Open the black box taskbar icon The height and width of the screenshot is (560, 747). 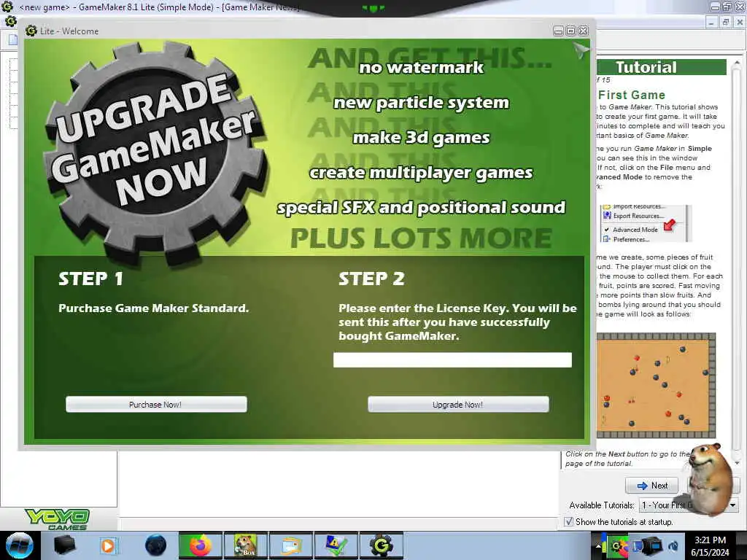click(x=65, y=545)
